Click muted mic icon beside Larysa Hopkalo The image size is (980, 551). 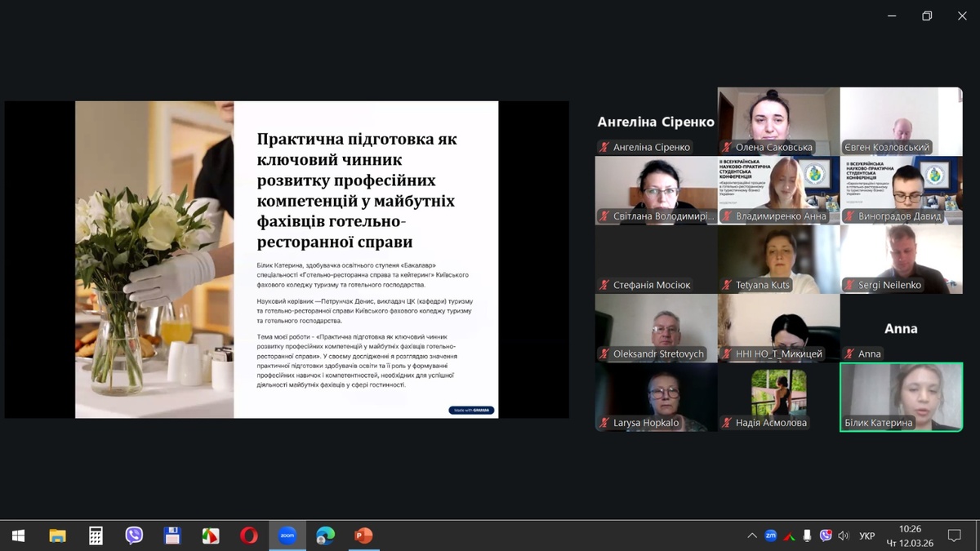604,424
